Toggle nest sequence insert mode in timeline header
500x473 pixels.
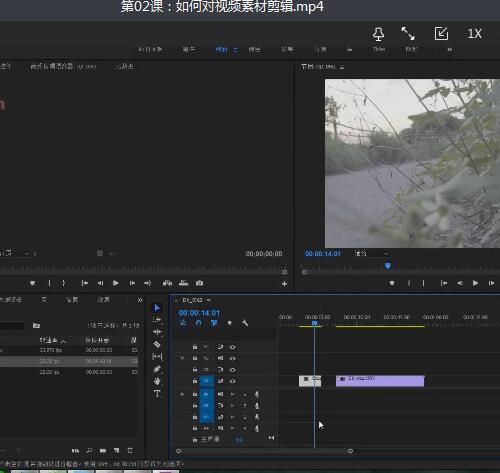(183, 323)
